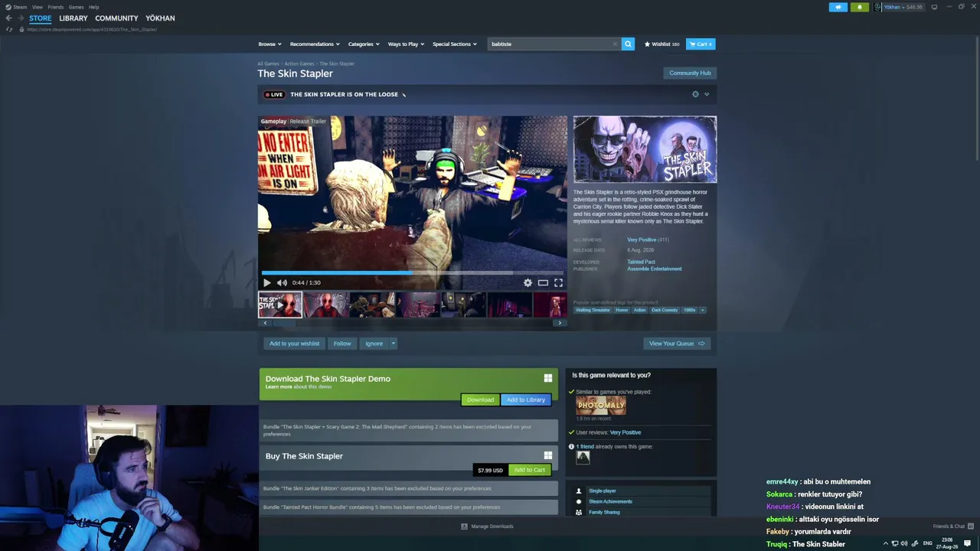Clear the search box text

615,44
